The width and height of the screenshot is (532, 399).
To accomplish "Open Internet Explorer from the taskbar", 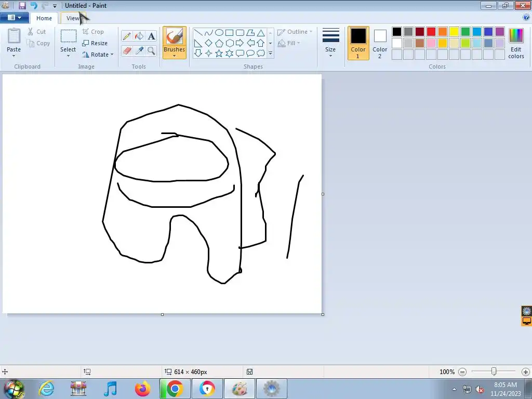I will point(46,389).
